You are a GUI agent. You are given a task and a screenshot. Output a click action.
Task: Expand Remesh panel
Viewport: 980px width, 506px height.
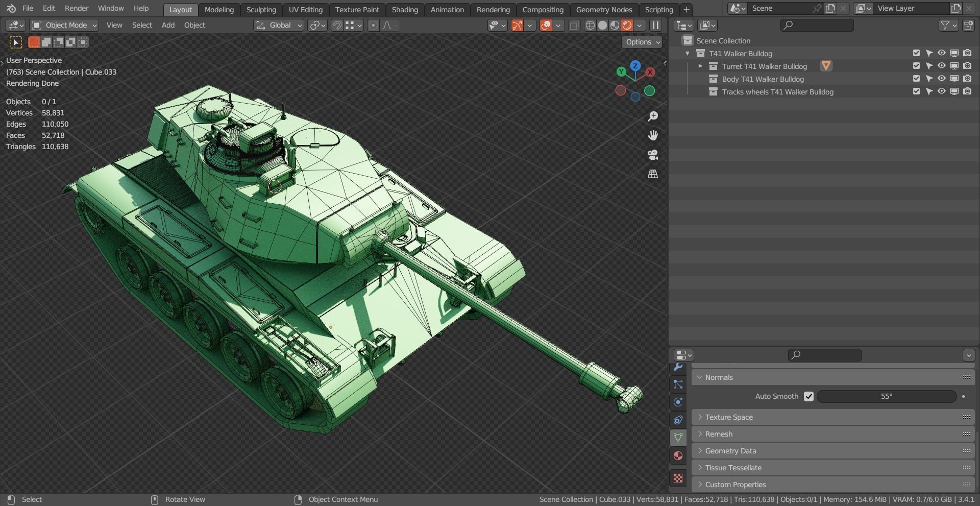833,434
